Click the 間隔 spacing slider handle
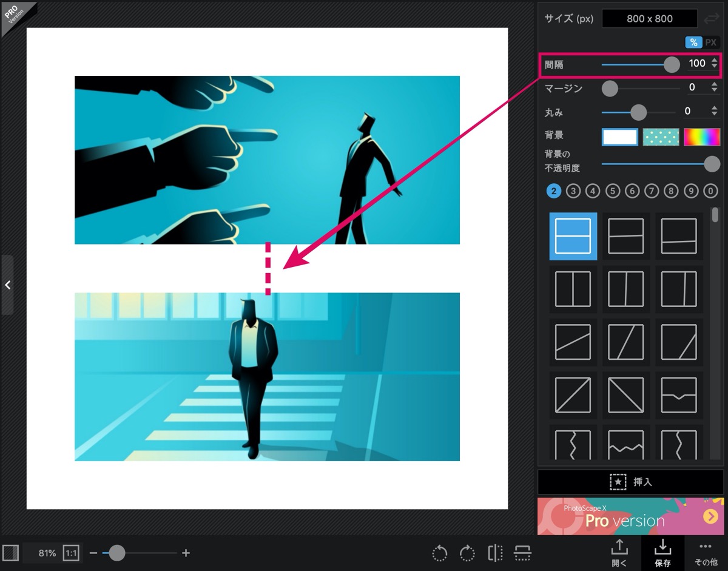The width and height of the screenshot is (728, 571). 672,64
